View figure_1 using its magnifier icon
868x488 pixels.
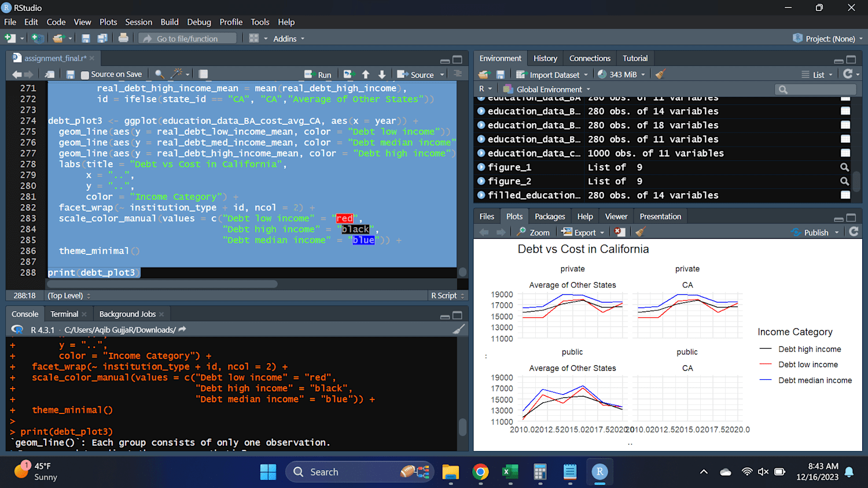coord(845,167)
